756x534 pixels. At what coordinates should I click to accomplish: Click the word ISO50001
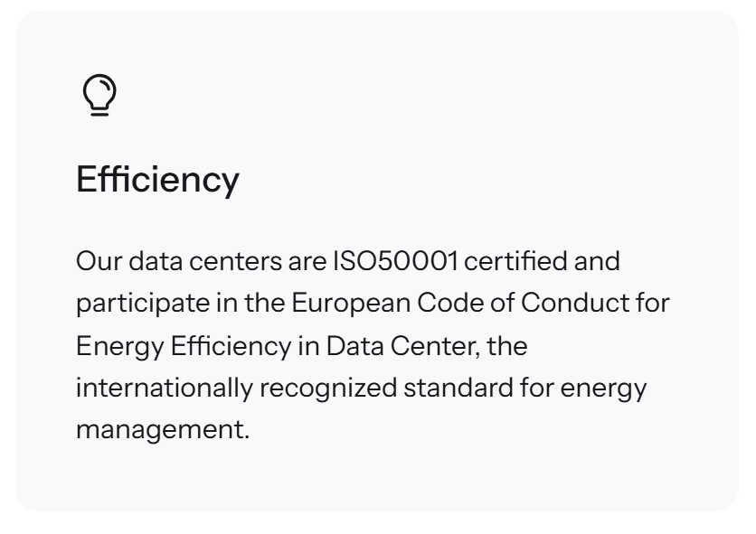396,261
